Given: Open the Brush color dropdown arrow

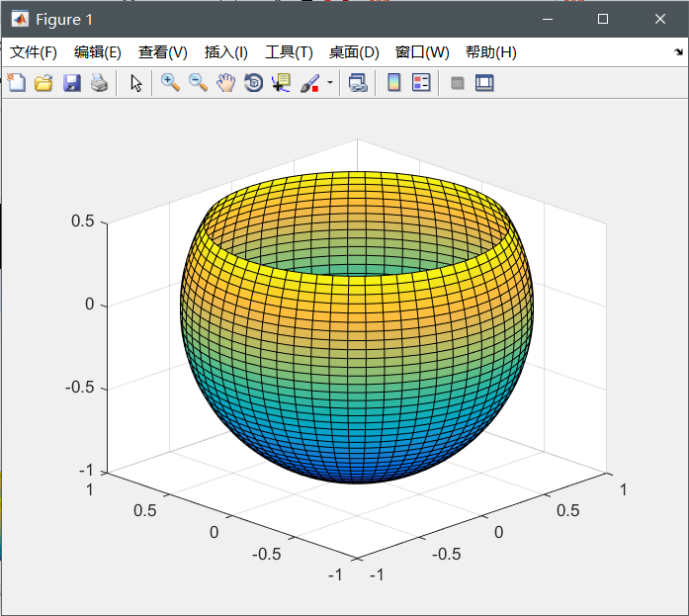Looking at the screenshot, I should point(330,83).
